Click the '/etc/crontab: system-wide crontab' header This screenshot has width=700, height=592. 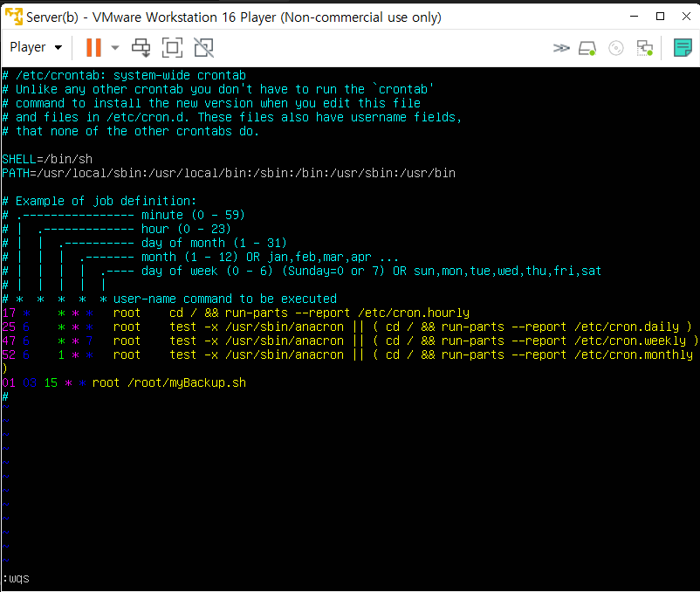click(x=131, y=75)
